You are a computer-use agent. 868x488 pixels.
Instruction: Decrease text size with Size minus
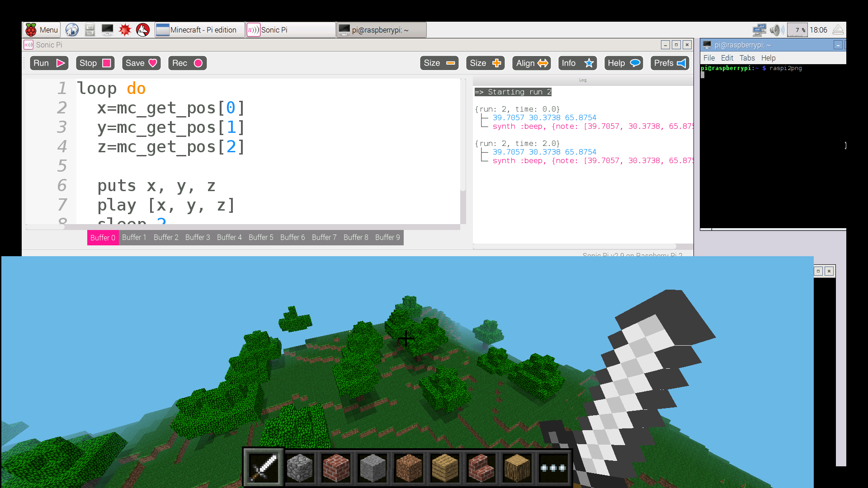439,63
